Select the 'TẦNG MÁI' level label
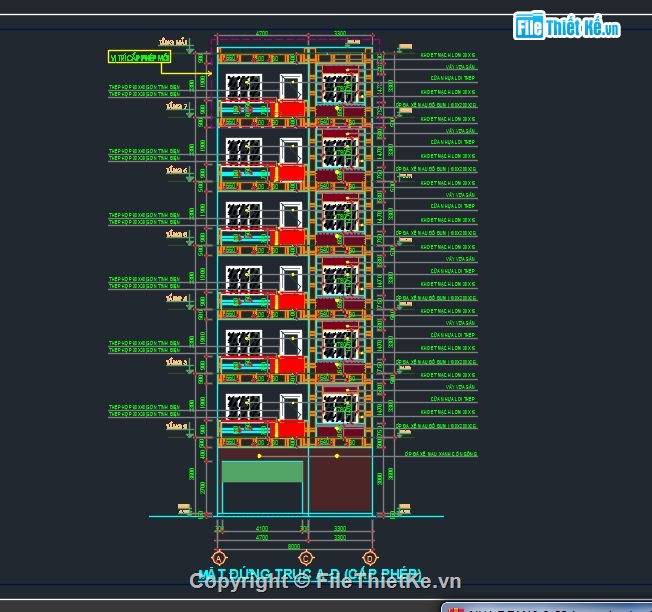This screenshot has height=612, width=652. pos(173,42)
